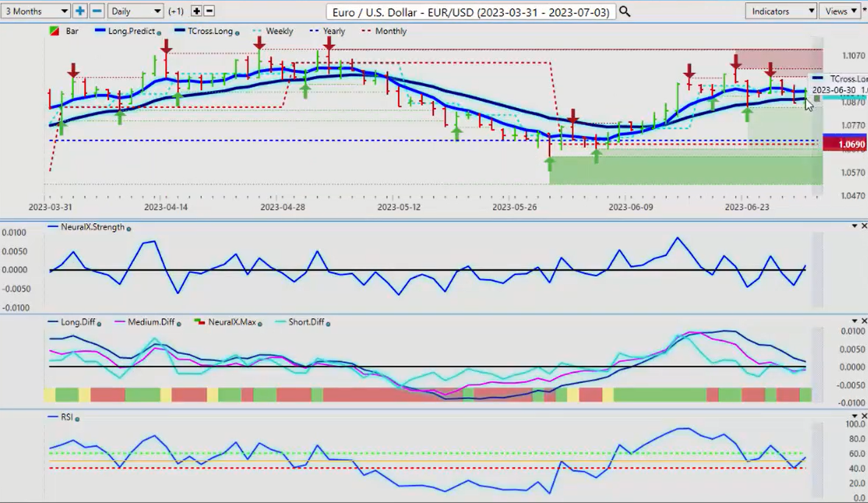868x503 pixels.
Task: Click the 1.0570 price axis label
Action: pos(853,173)
